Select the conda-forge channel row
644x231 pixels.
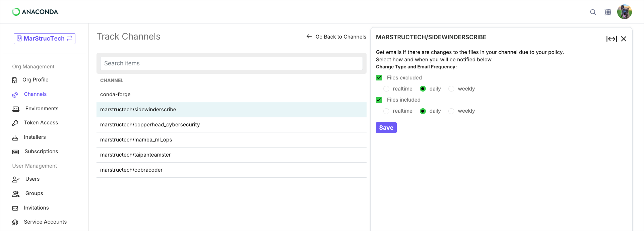click(232, 95)
